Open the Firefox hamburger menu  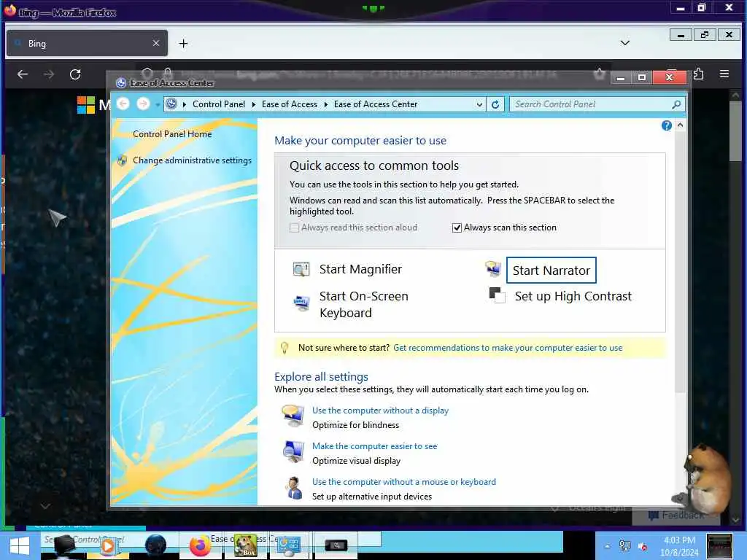tap(724, 74)
